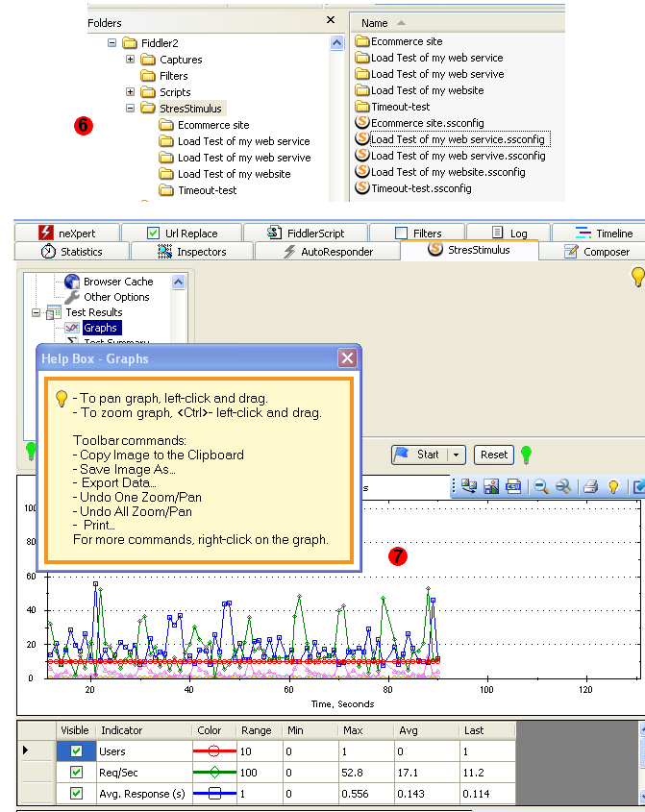Viewport: 645px width, 812px height.
Task: Click yellow lightbulb at top-right of StresStimulus panel
Action: pyautogui.click(x=637, y=277)
